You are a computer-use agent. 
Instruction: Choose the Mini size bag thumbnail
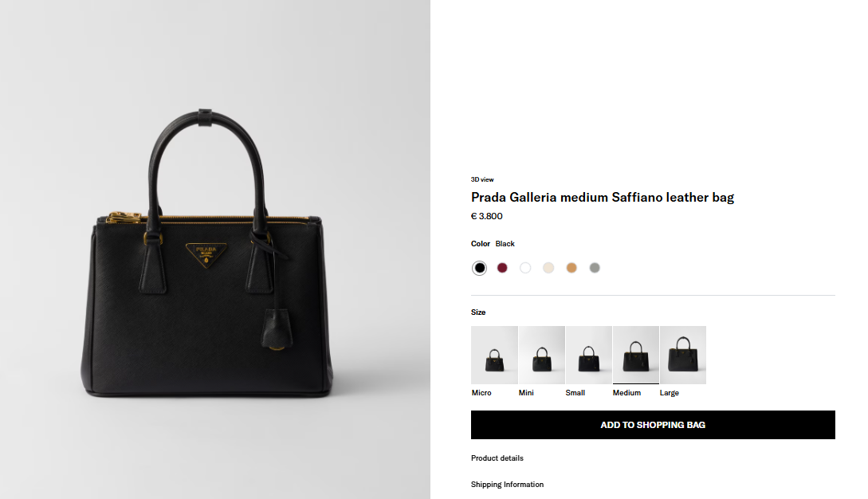[x=542, y=355]
